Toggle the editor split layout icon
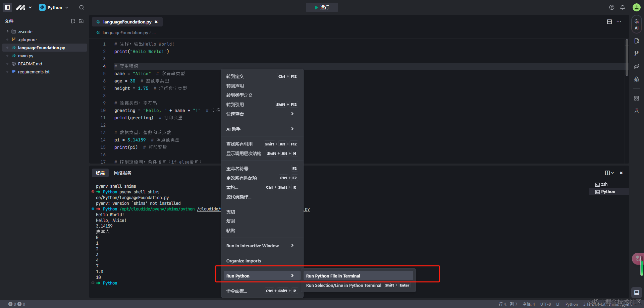Image resolution: width=644 pixels, height=308 pixels. [609, 22]
